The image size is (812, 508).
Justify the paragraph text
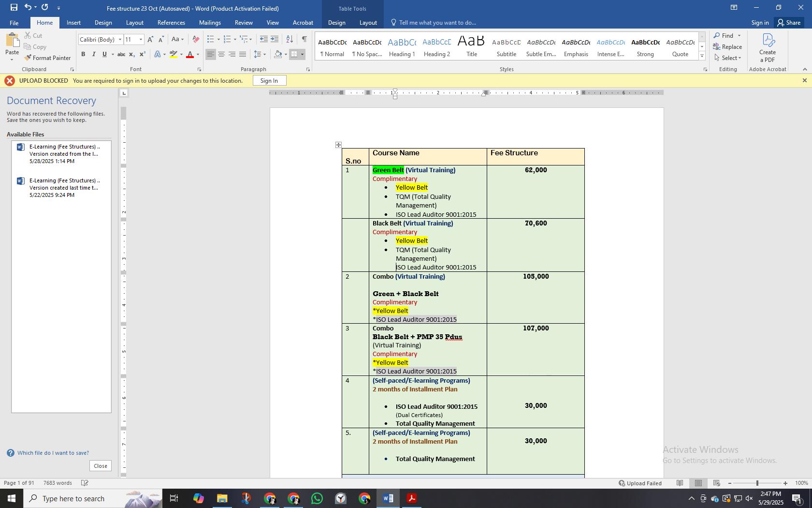pos(243,54)
